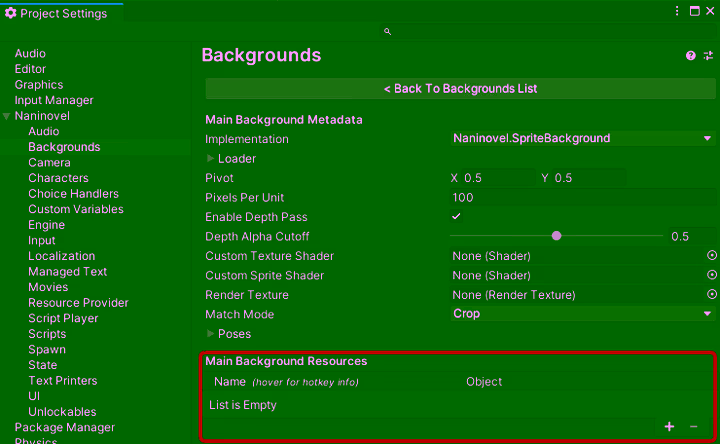Screen dimensions: 720x444
Task: Open object picker for Custom Texture Shader
Action: (x=712, y=256)
